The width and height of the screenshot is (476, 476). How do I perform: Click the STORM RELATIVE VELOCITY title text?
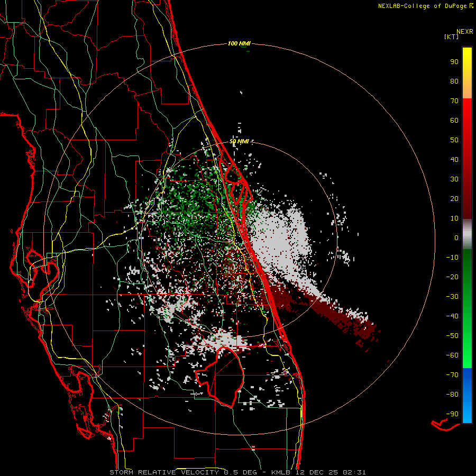click(164, 472)
